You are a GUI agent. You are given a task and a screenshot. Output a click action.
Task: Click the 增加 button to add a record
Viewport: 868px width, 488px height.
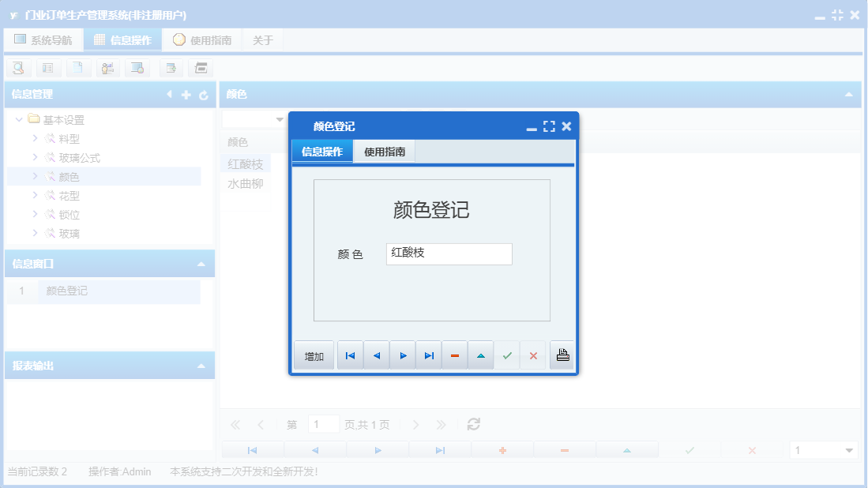(x=314, y=355)
